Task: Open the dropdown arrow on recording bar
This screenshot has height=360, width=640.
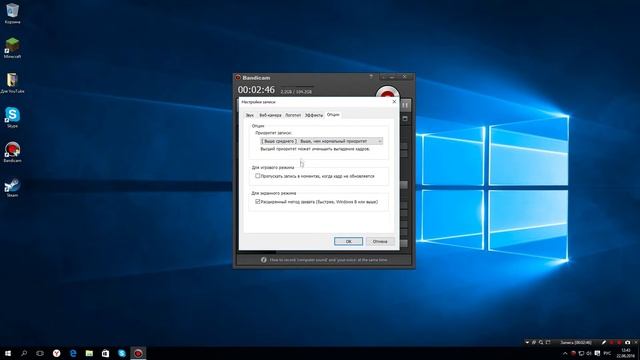Action: pyautogui.click(x=527, y=342)
